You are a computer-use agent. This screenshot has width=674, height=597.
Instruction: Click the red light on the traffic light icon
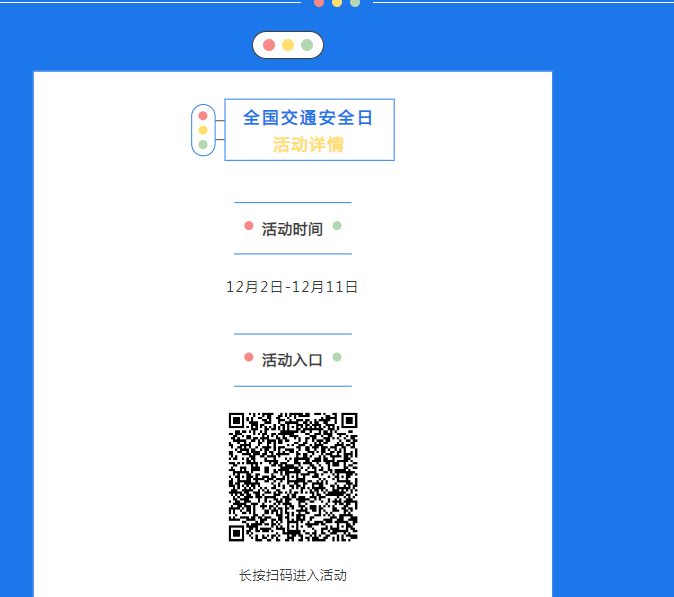tap(203, 115)
